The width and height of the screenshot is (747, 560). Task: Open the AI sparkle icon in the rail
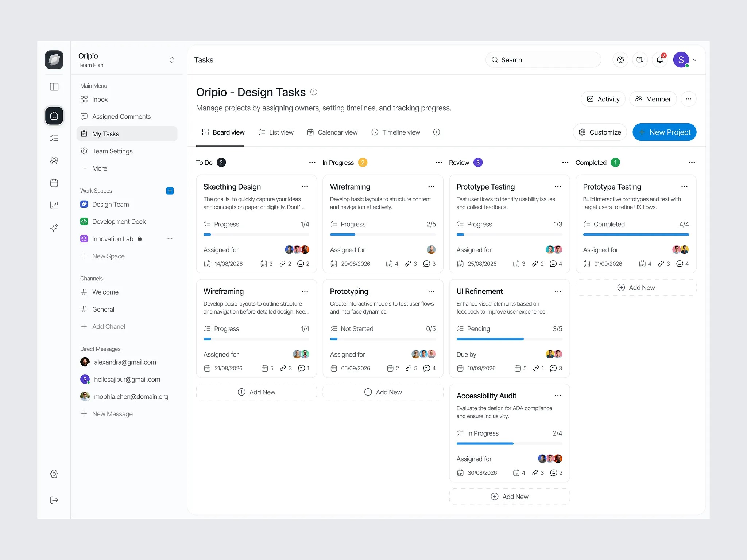(54, 228)
